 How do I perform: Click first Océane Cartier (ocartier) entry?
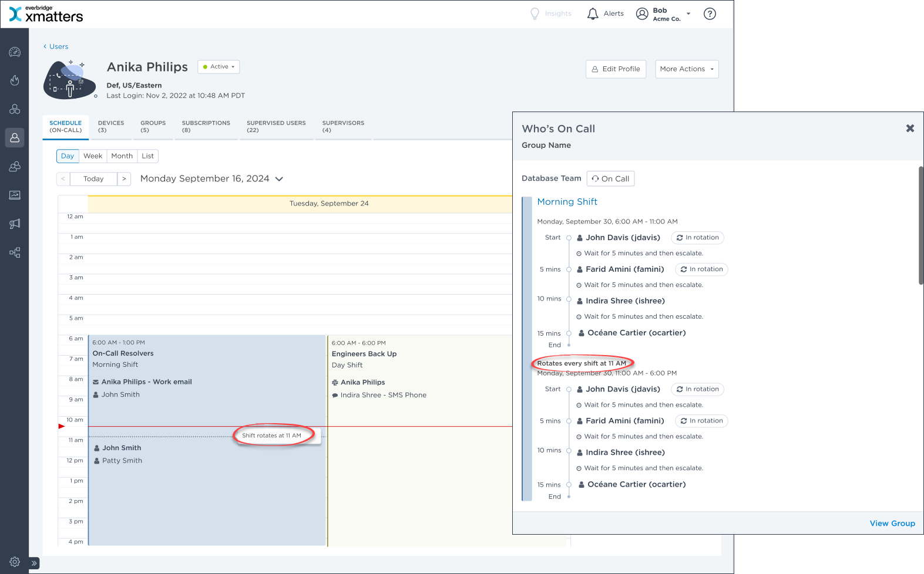(x=632, y=333)
